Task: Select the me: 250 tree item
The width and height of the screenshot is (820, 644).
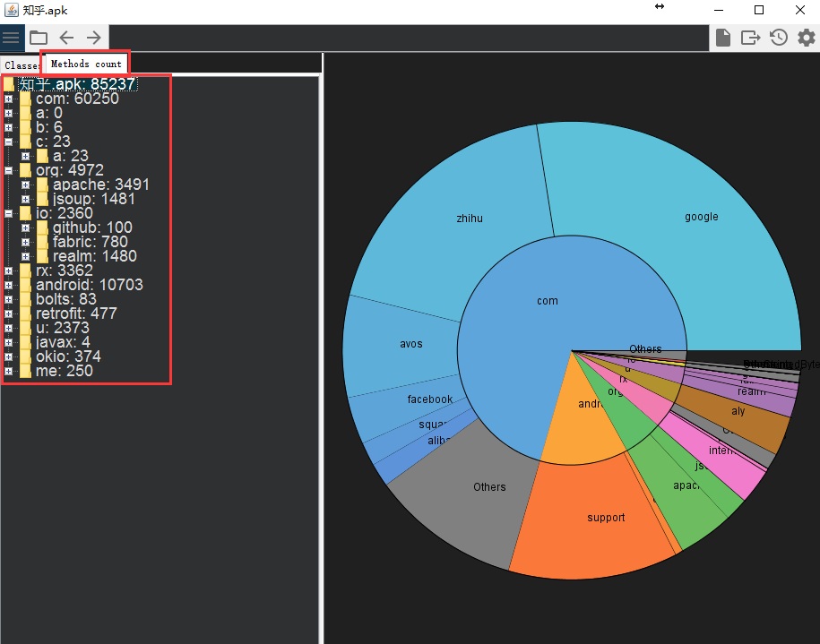Action: (x=65, y=371)
